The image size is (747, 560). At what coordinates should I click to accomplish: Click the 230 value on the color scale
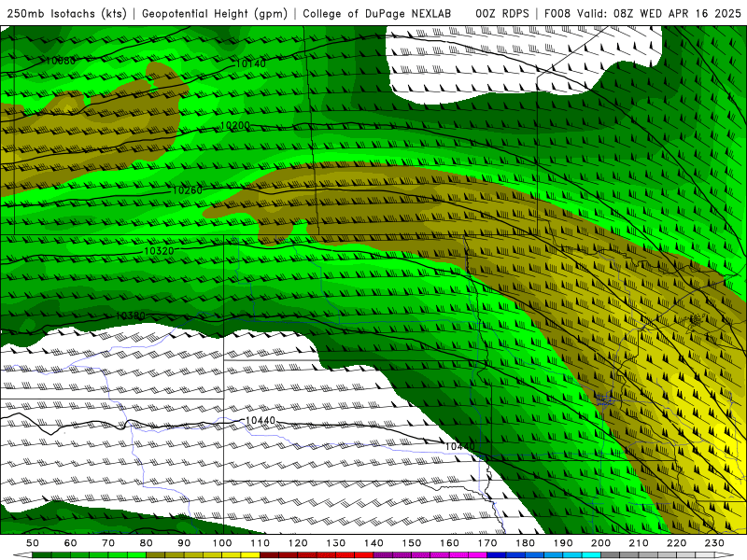coord(714,543)
